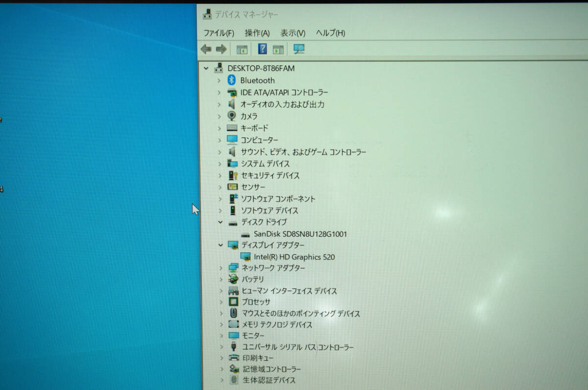The image size is (588, 390).
Task: Click the Bluetooth logo icon
Action: [231, 80]
